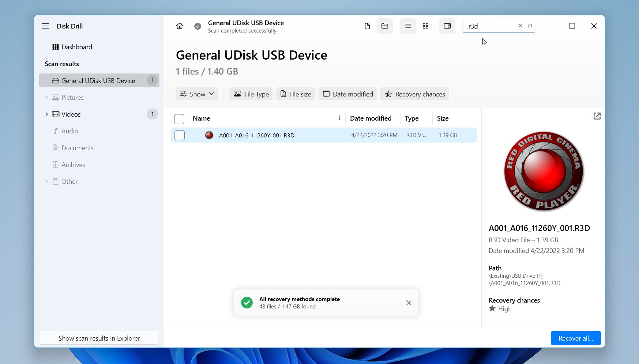Viewport: 639px width, 364px height.
Task: Open Audio category
Action: click(69, 131)
